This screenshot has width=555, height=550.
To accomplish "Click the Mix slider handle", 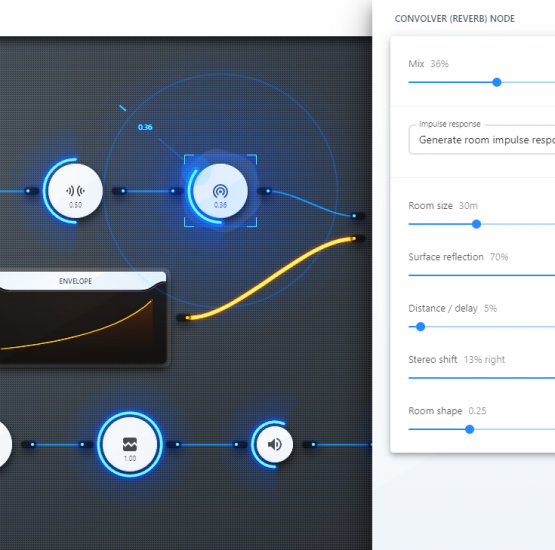I will (x=497, y=82).
